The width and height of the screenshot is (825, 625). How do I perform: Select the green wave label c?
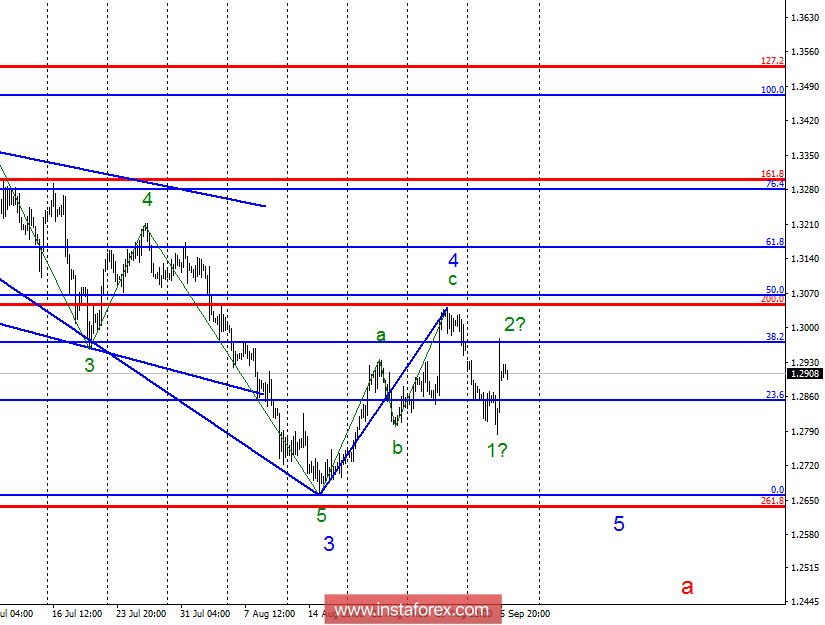pyautogui.click(x=452, y=279)
